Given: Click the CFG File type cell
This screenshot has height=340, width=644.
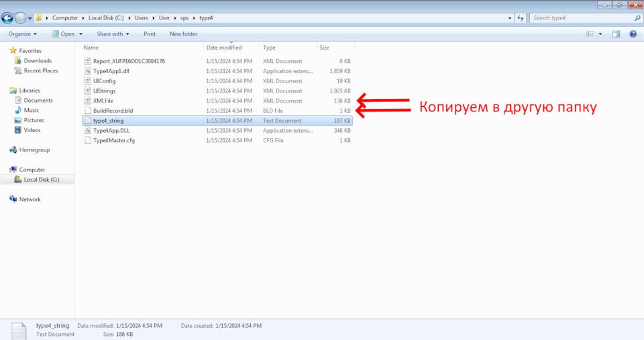Looking at the screenshot, I should pos(273,140).
